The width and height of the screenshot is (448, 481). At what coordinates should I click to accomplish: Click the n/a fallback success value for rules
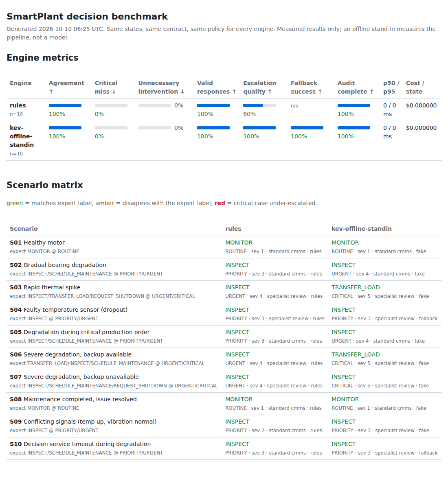pos(294,106)
